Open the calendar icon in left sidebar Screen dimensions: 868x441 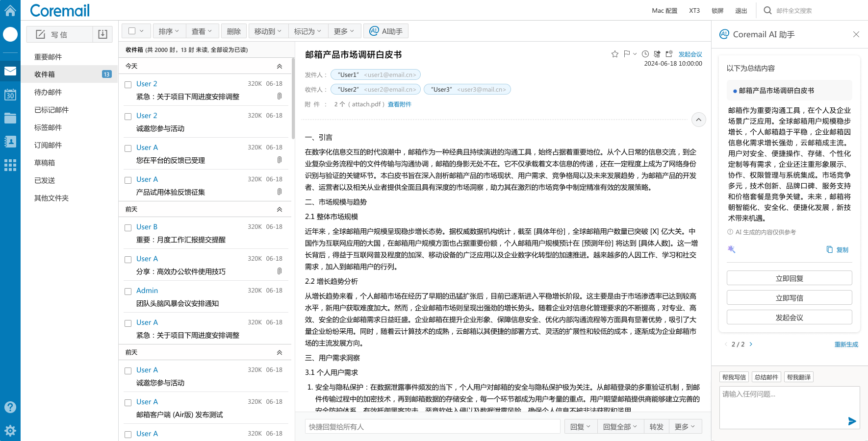tap(10, 95)
